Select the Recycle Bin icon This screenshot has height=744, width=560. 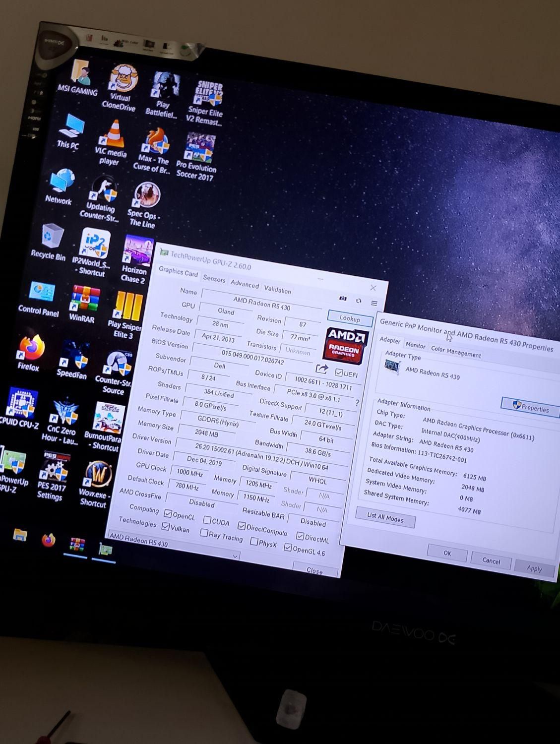(x=50, y=242)
